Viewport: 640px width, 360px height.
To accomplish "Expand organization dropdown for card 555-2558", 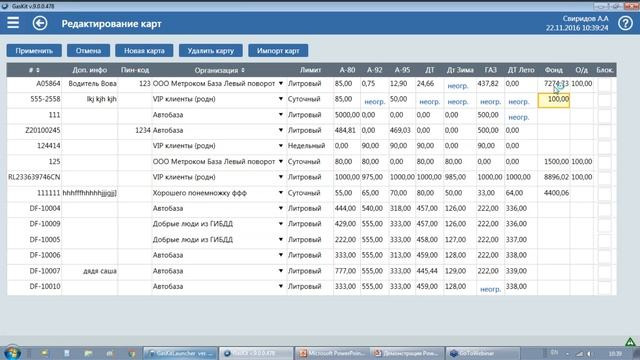I will point(281,99).
